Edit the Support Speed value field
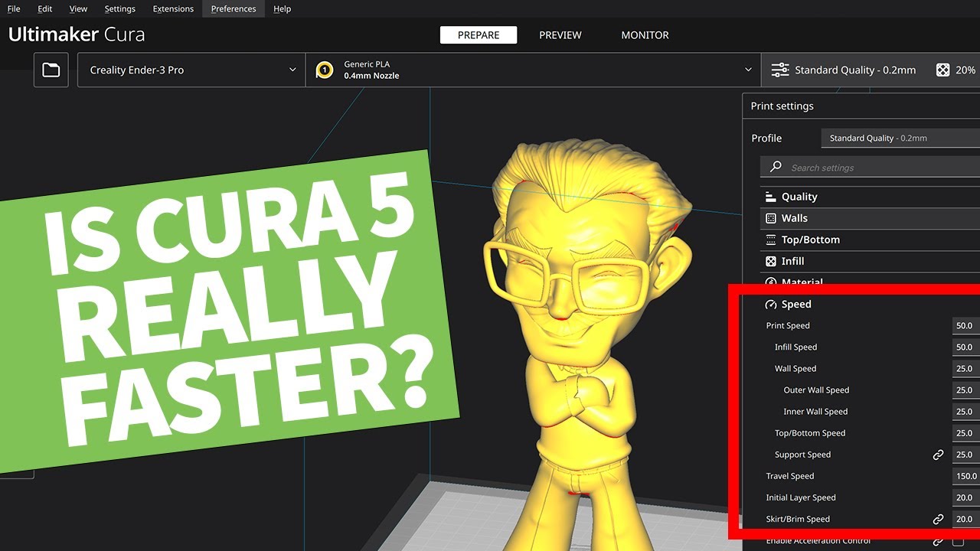Image resolution: width=980 pixels, height=551 pixels. coord(966,454)
